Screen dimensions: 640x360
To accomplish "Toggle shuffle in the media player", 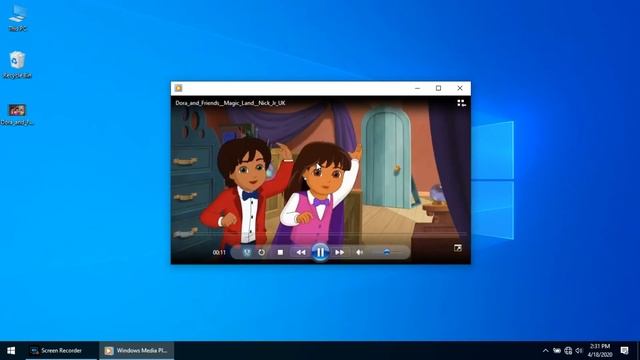I will tap(247, 252).
